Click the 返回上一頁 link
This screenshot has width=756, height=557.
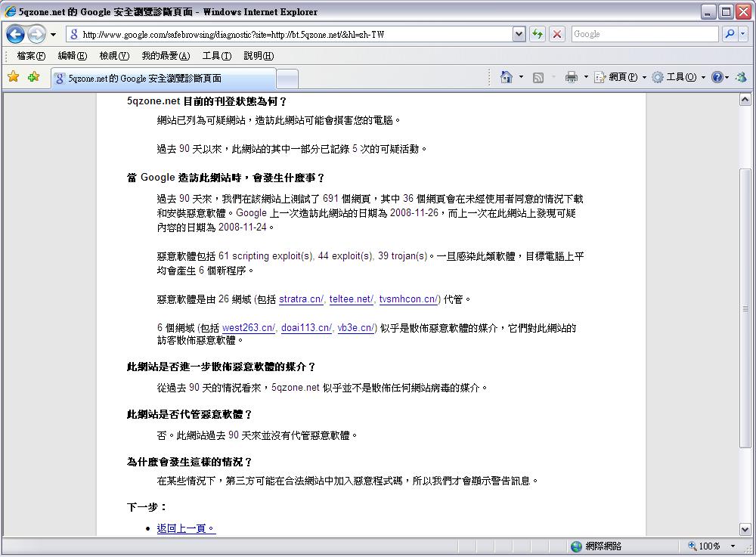click(186, 528)
